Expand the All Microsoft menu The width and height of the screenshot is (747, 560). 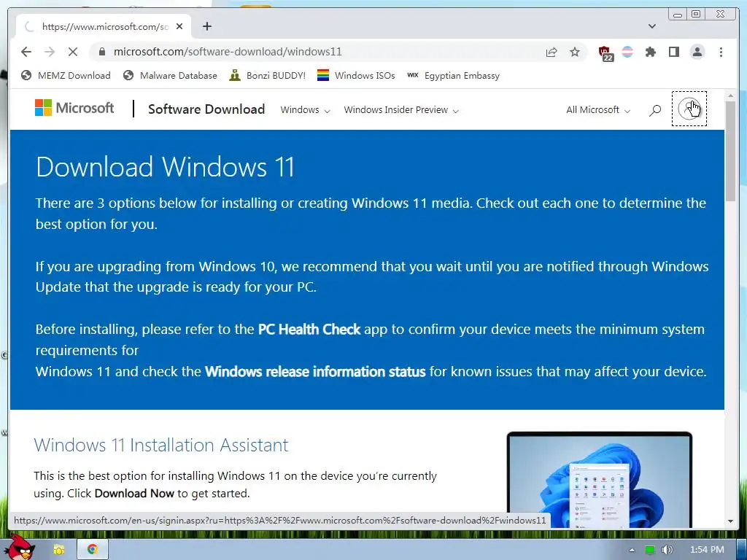pyautogui.click(x=598, y=110)
